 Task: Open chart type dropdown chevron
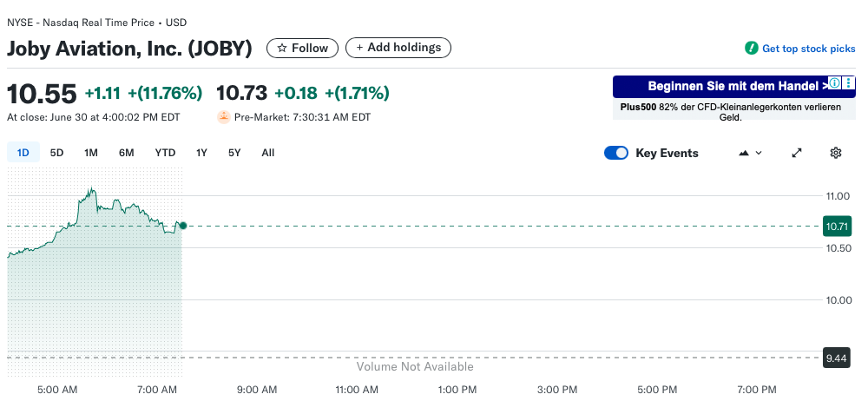(x=759, y=153)
